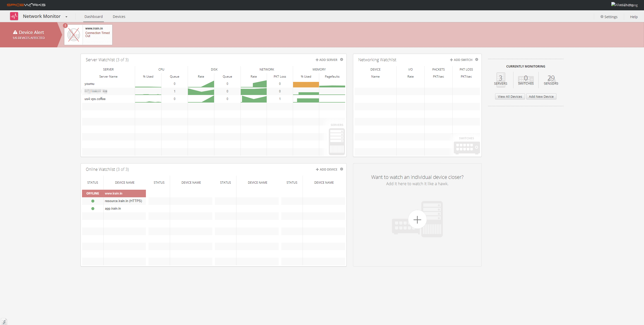644x325 pixels.
Task: Click the View All Devices button
Action: 510,96
